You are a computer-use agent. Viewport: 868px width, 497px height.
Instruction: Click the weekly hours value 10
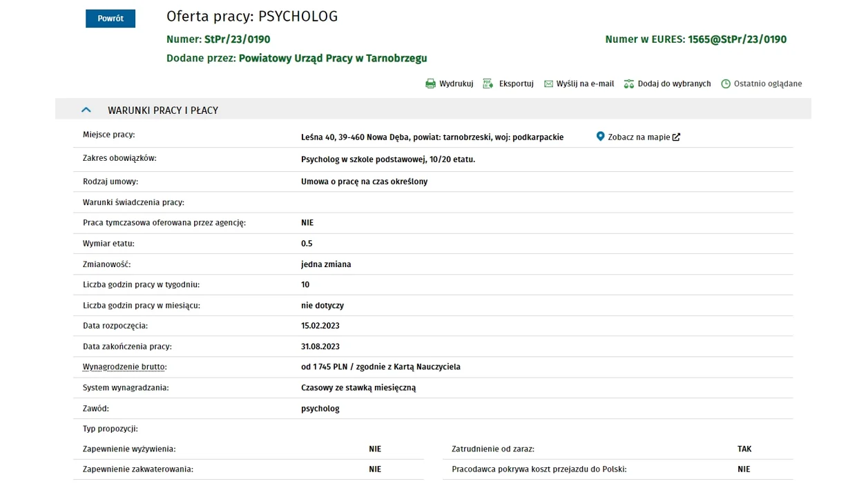[305, 285]
